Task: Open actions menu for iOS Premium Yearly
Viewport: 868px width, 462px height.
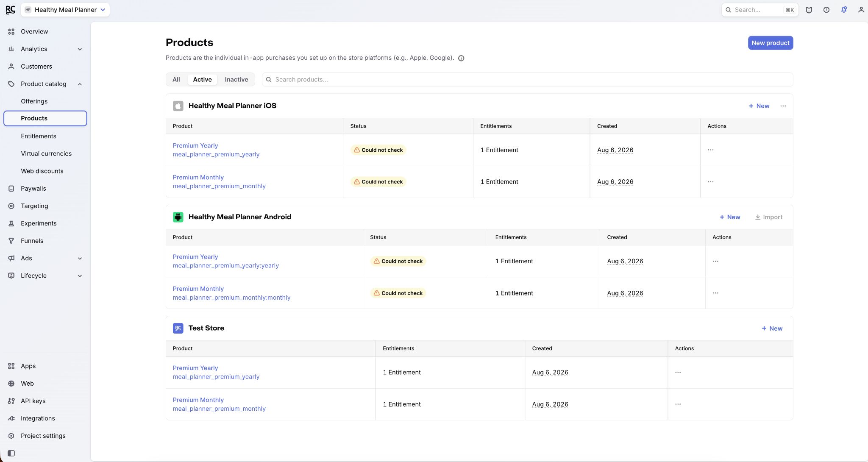Action: pos(711,150)
